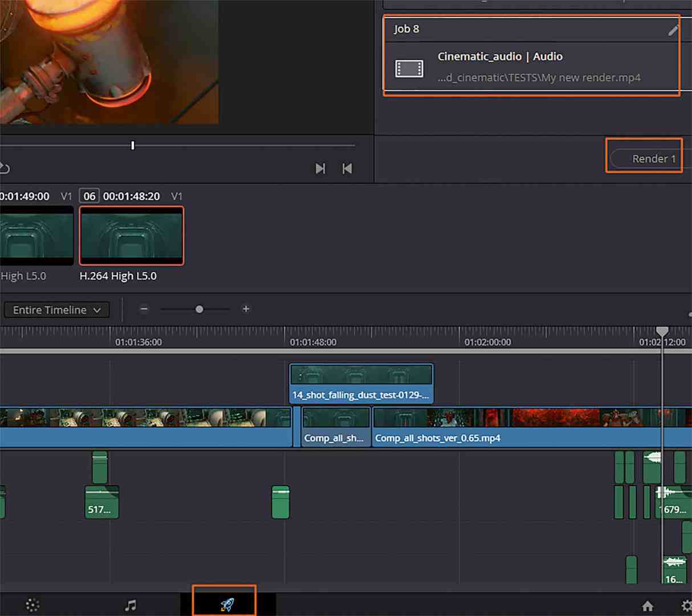Viewport: 692px width, 616px height.
Task: Click ruler at 01:02:00:00 timecode
Action: point(487,342)
